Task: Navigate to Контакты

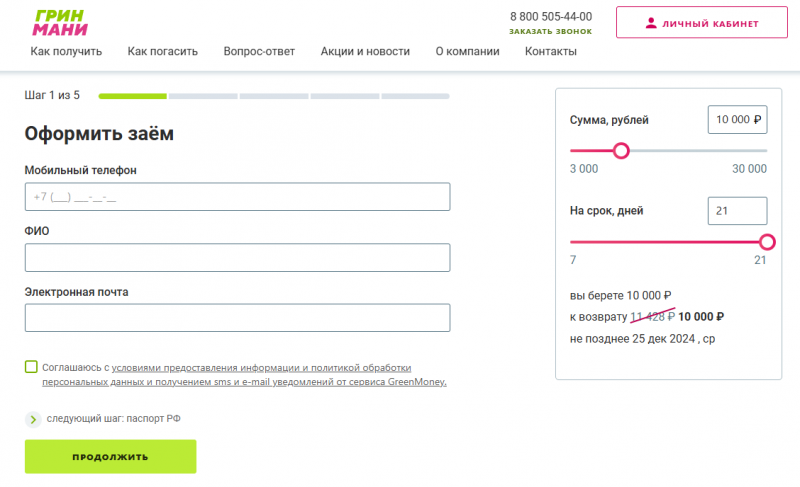Action: [551, 52]
